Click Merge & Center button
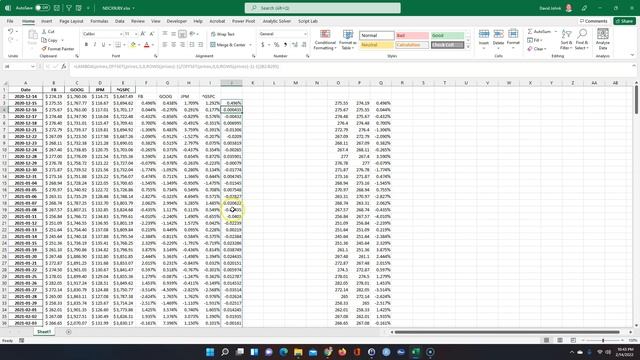 [228, 44]
